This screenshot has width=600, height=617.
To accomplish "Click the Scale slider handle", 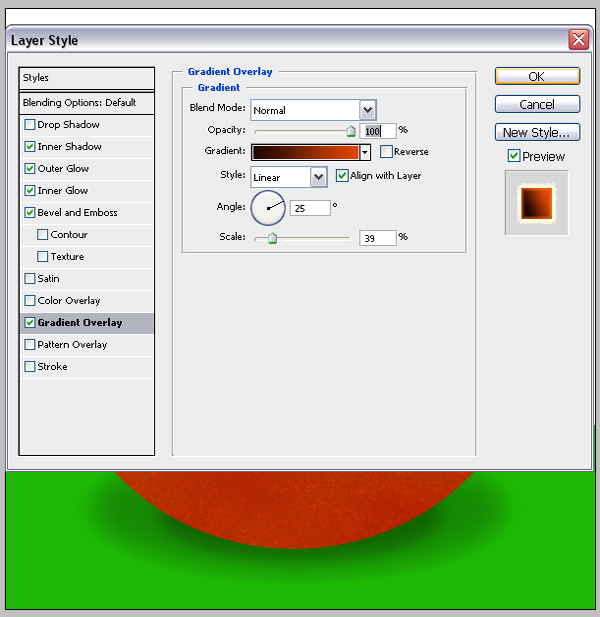I will [272, 238].
